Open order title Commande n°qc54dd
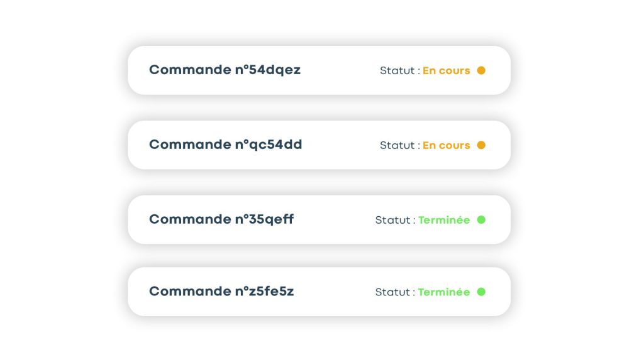Screen dimensions: 644x362 [x=225, y=145]
